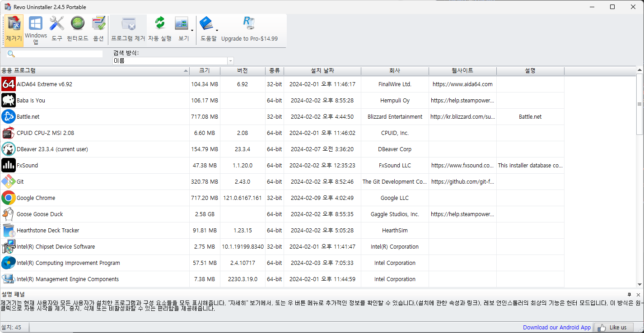This screenshot has width=644, height=333.
Task: Click the CPUID CPU-Z MSI program icon
Action: (9, 133)
